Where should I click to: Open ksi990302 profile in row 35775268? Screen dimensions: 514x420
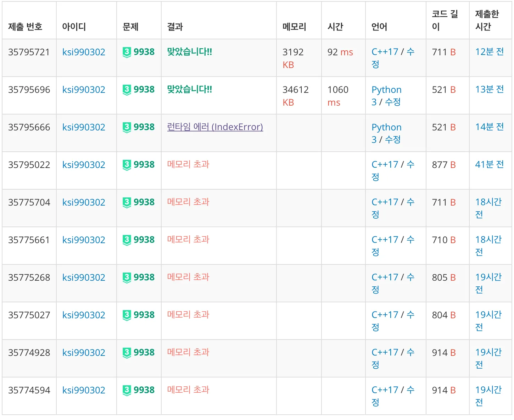[84, 278]
